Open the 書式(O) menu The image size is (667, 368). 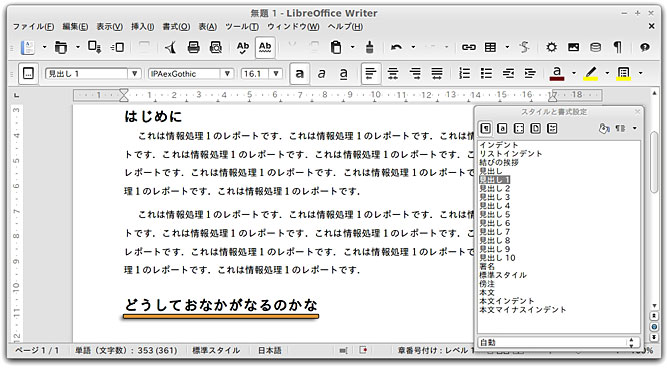(x=177, y=26)
